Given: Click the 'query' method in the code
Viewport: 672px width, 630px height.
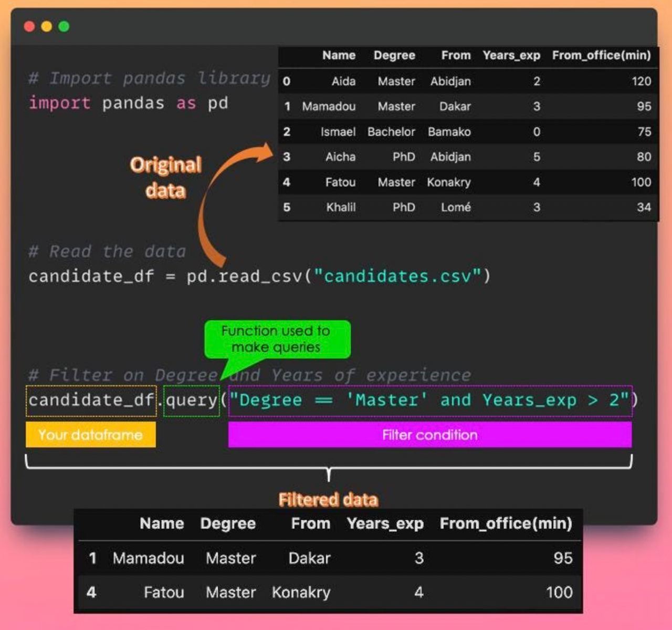Looking at the screenshot, I should click(191, 401).
